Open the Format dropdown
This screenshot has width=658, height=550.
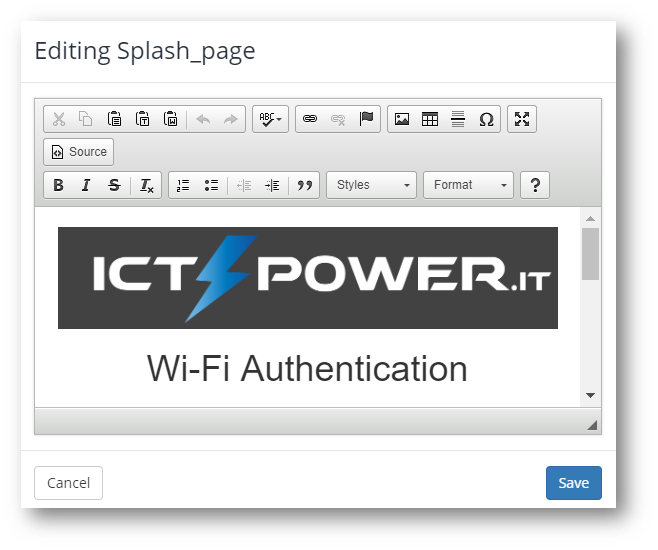coord(468,185)
